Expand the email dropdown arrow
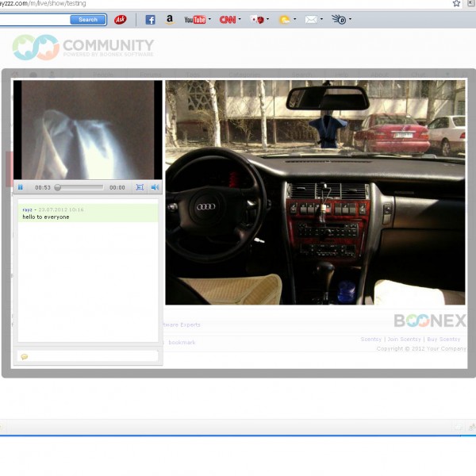 coord(321,19)
